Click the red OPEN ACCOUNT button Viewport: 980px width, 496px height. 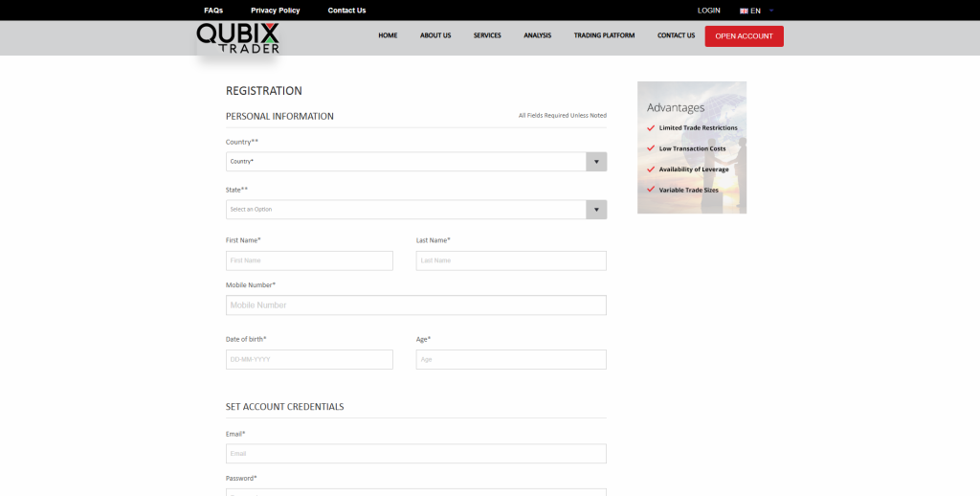(x=744, y=36)
